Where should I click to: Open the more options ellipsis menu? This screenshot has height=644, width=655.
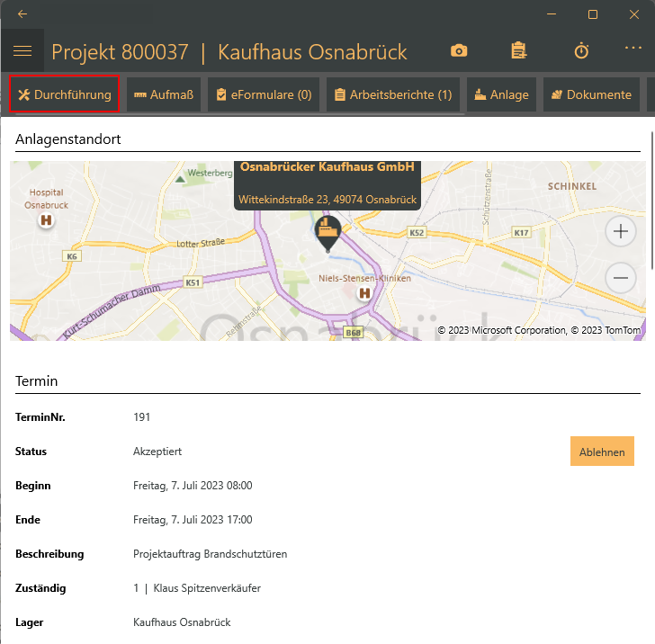click(x=633, y=48)
